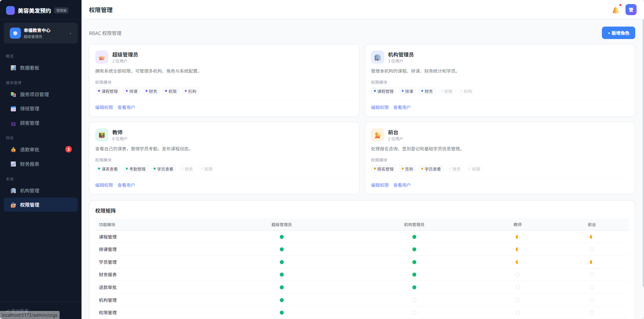Click the app logo beside 美容美发预约

pyautogui.click(x=10, y=10)
